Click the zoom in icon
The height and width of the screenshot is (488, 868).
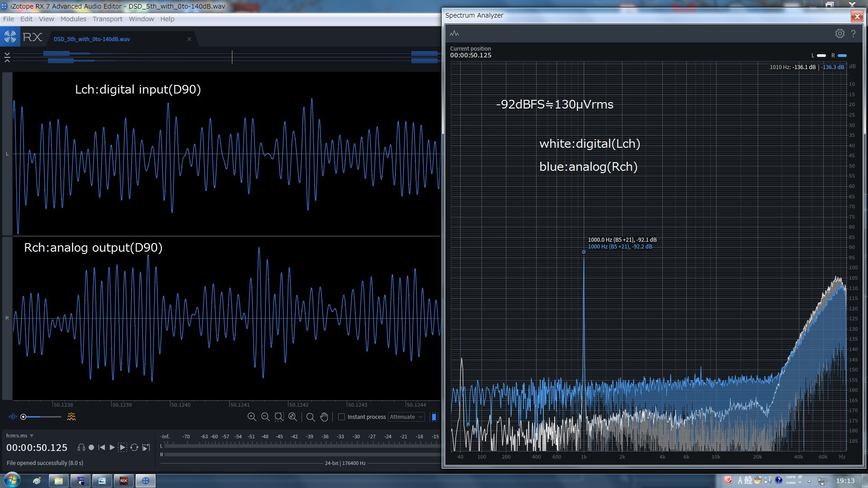coord(252,417)
